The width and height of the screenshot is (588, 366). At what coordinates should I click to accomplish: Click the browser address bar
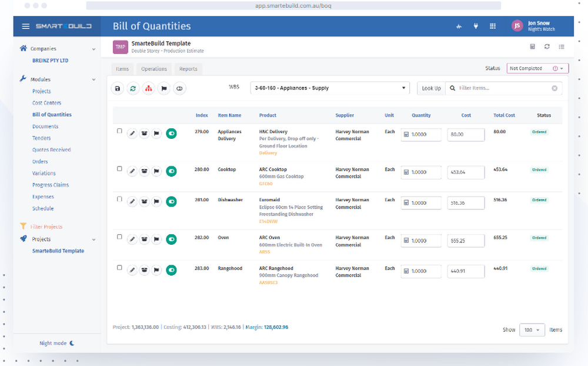(293, 6)
